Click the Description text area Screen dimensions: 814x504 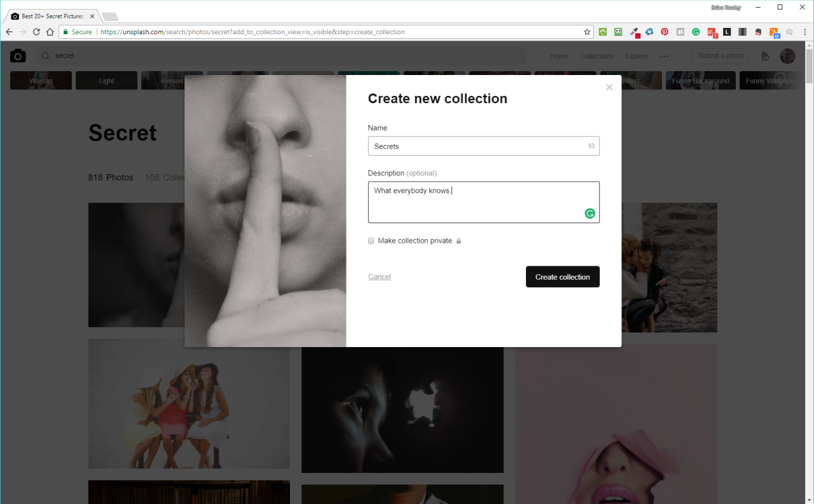pyautogui.click(x=483, y=202)
